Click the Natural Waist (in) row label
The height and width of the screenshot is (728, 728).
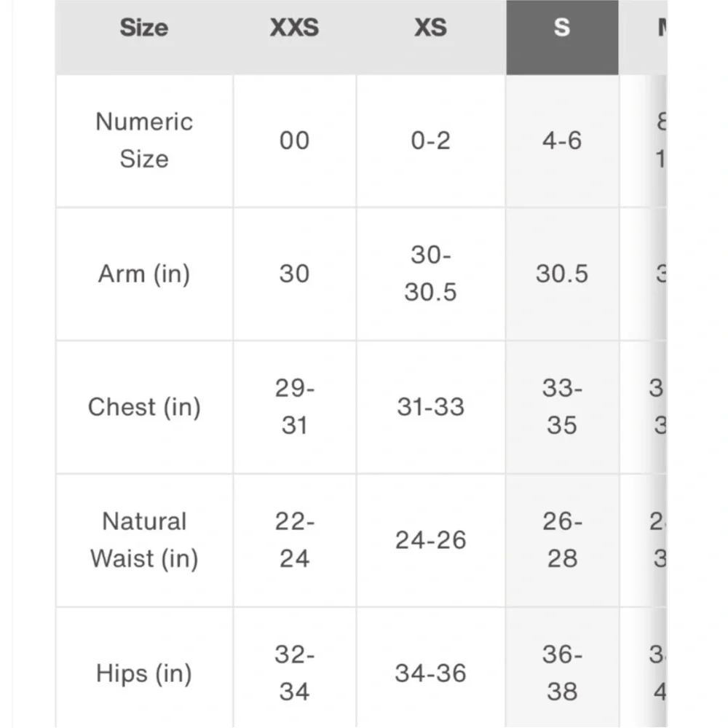[x=144, y=540]
